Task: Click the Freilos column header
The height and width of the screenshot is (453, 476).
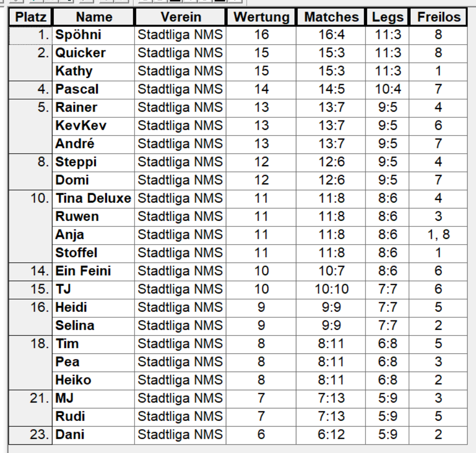Action: [439, 17]
